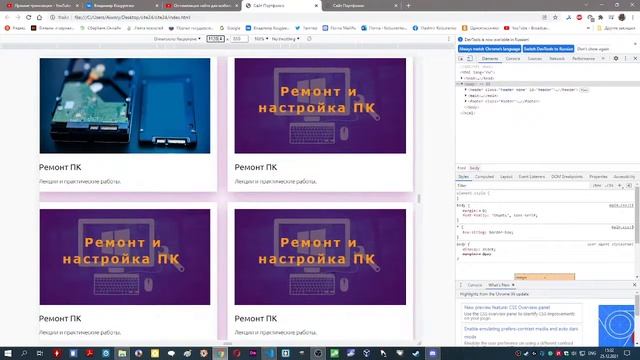Open the drawer three-dot menu
This screenshot has height=360, width=640.
[461, 285]
